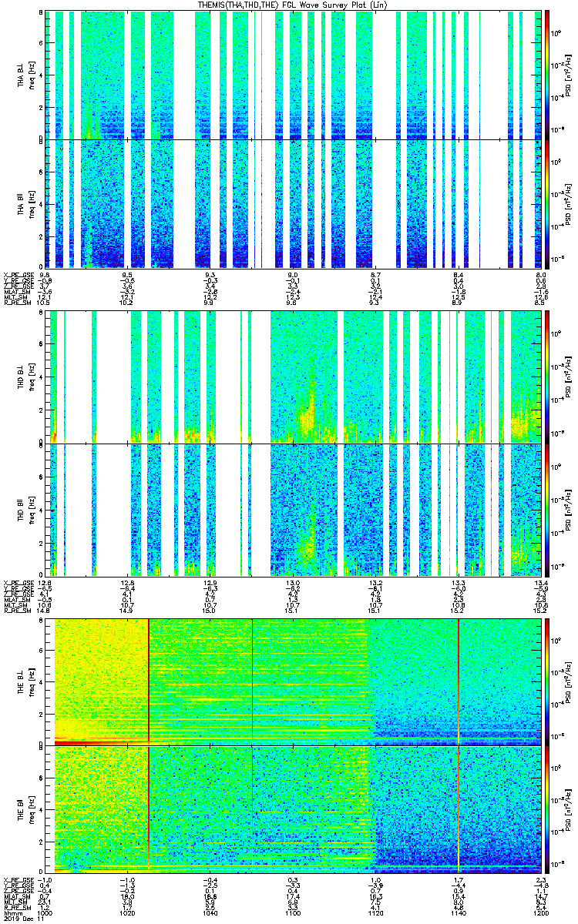
Task: Click the '8.0' X_RE_GSE value under THA
Action: click(x=541, y=274)
